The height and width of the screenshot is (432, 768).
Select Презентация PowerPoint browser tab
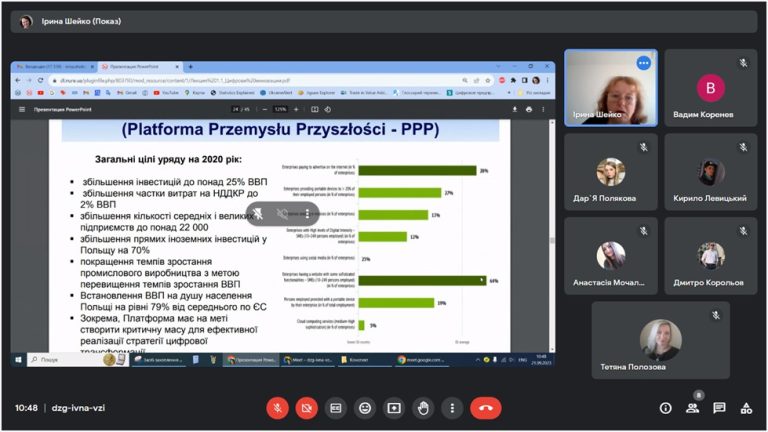pos(139,67)
